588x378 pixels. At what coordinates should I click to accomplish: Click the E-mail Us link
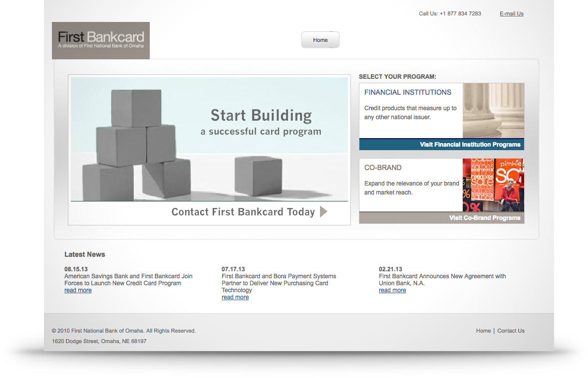[511, 14]
